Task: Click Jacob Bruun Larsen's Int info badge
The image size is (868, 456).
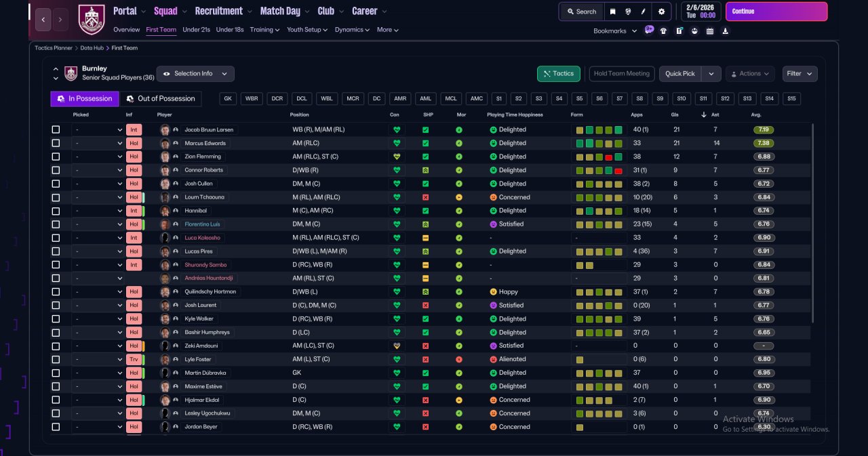Action: click(x=134, y=129)
